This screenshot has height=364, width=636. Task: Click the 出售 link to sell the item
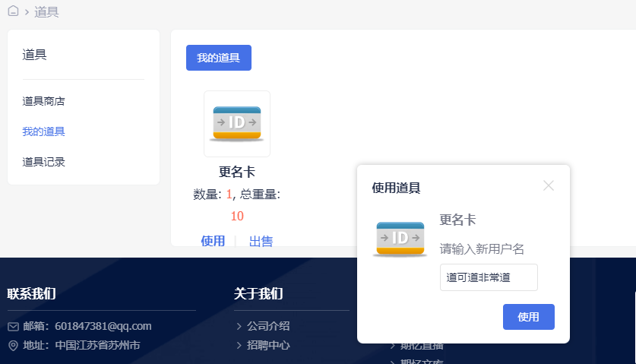click(x=261, y=241)
